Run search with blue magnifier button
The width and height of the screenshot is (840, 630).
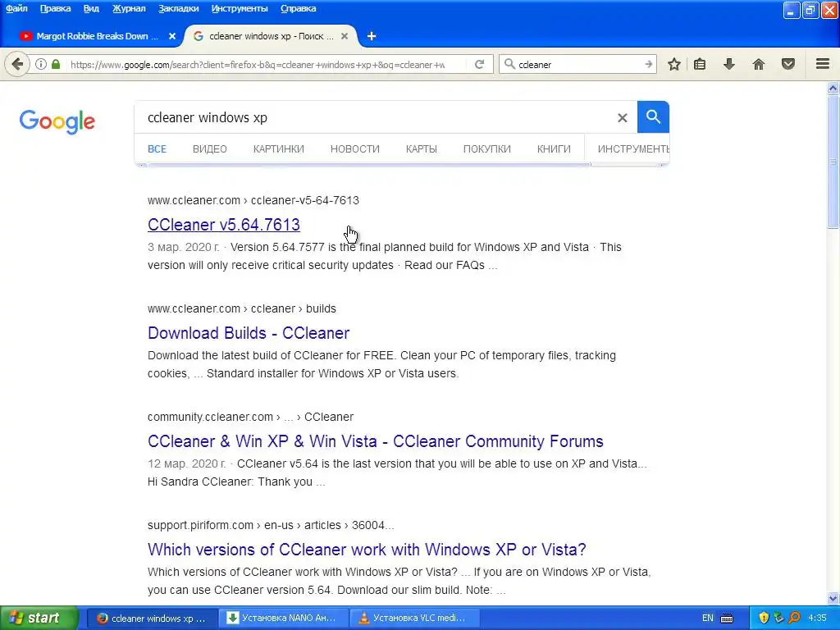click(653, 116)
